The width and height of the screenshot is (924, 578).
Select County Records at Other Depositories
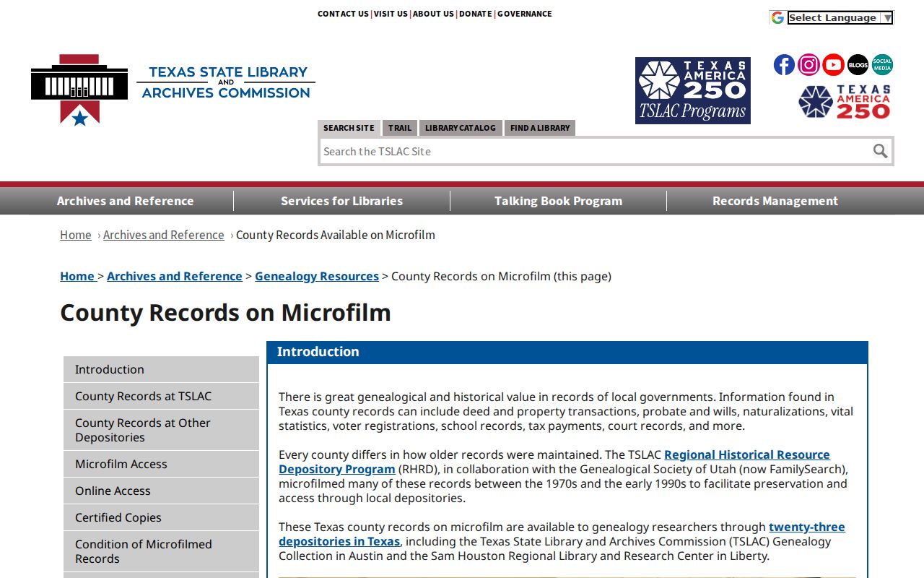point(161,430)
